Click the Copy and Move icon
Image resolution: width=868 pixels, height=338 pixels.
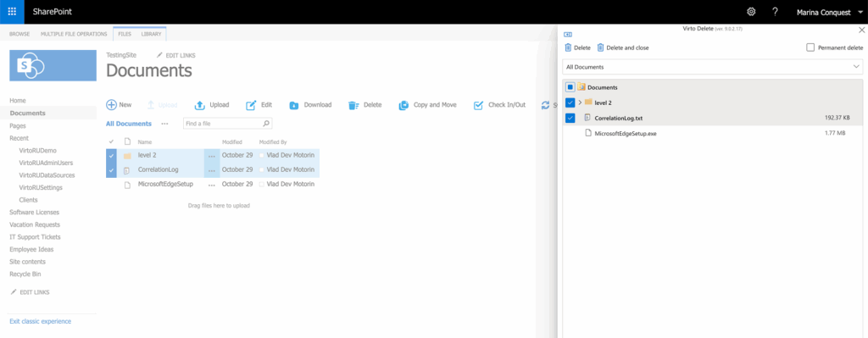click(403, 105)
